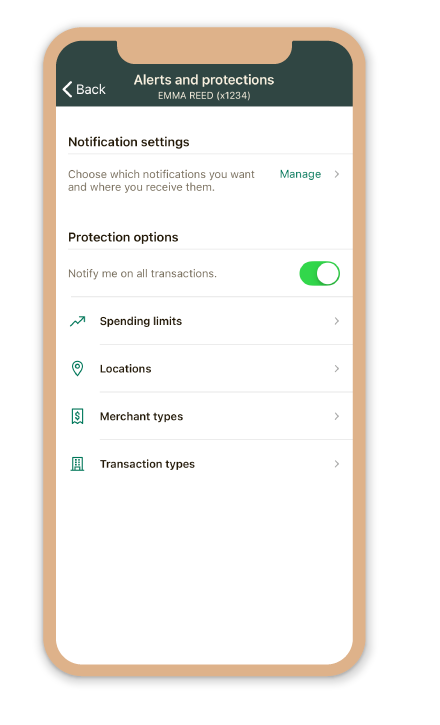440x725 pixels.
Task: Toggle Notify me on all transactions switch
Action: tap(320, 273)
